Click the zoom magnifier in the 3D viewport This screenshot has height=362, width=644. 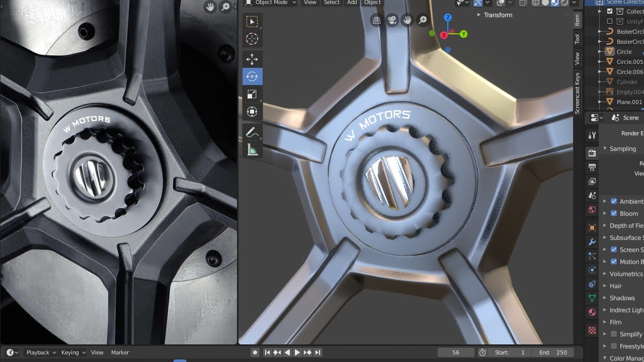pos(423,20)
